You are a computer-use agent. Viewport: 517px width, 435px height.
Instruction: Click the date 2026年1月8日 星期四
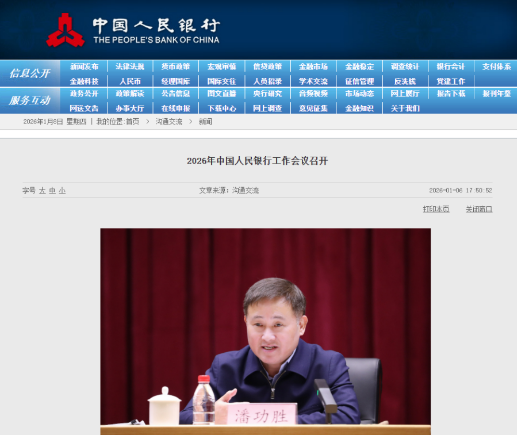click(55, 122)
